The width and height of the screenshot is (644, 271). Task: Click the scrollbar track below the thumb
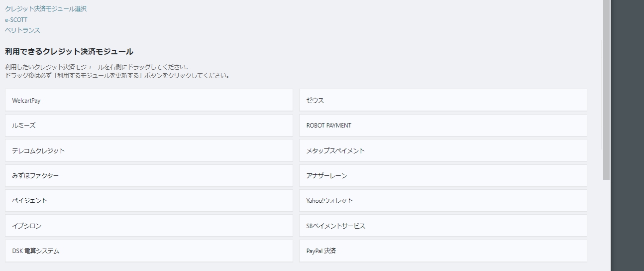pyautogui.click(x=606, y=225)
